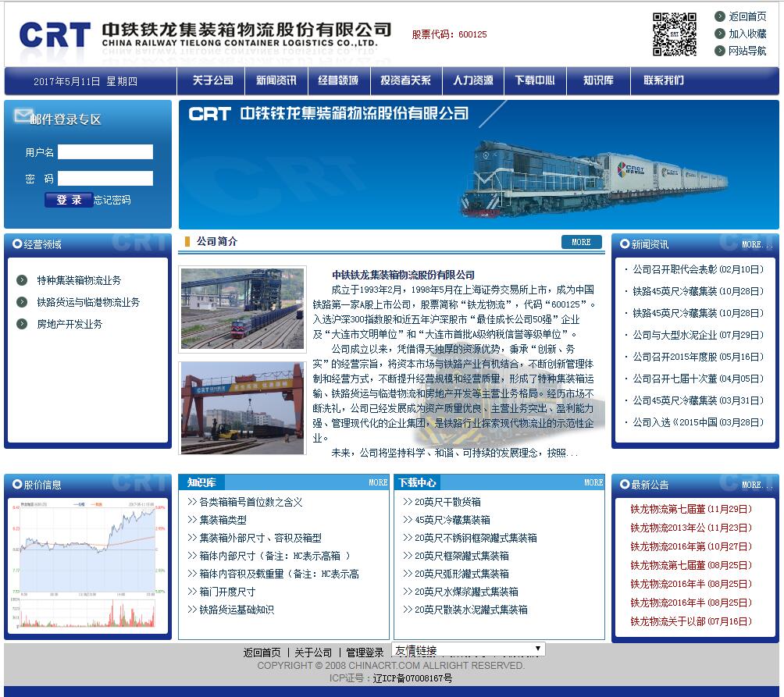Open news 公司入选《2015中国 (03月28日)
Screen dimensions: 784x697
698,422
